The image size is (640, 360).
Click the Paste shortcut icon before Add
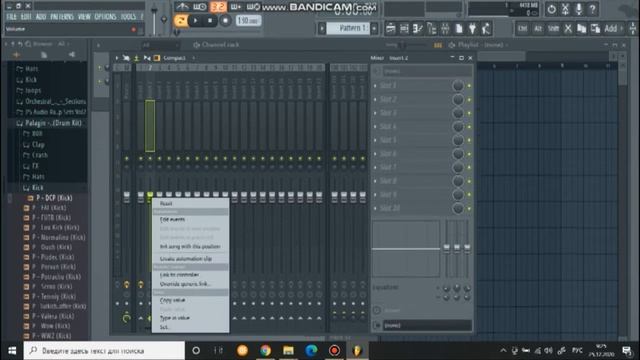(595, 29)
